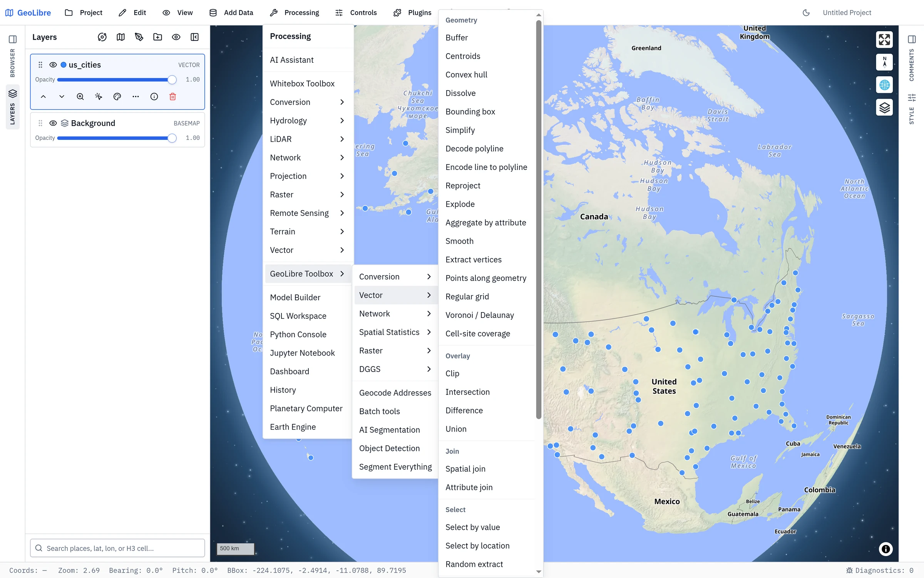Click the us_cities blue color swatch
Screen dimensions: 924x578
tap(64, 65)
